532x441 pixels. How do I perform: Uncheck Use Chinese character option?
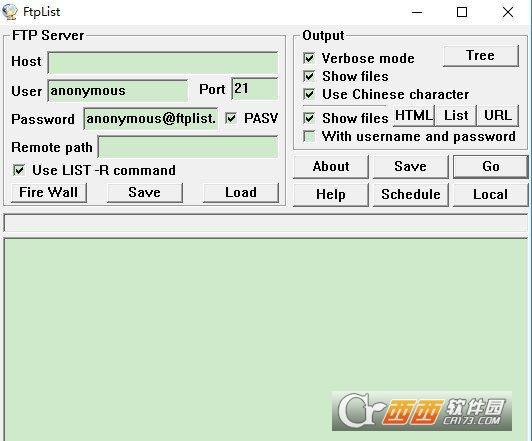coord(309,94)
